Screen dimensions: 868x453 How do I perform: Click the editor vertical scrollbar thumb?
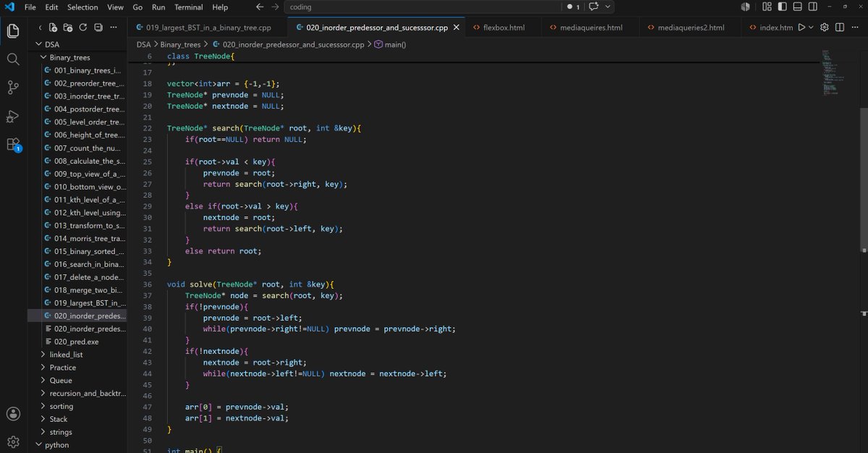(864, 179)
